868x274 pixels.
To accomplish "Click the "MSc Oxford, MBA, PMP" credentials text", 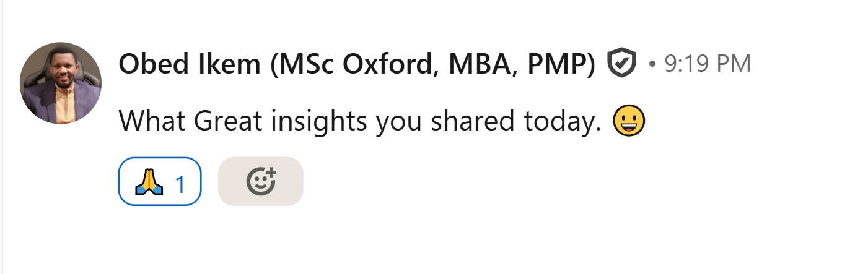I will [433, 64].
